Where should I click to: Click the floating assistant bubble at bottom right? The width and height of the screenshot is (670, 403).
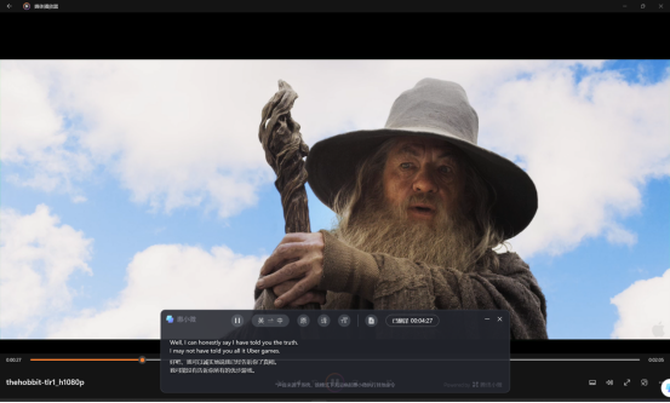coord(666,388)
